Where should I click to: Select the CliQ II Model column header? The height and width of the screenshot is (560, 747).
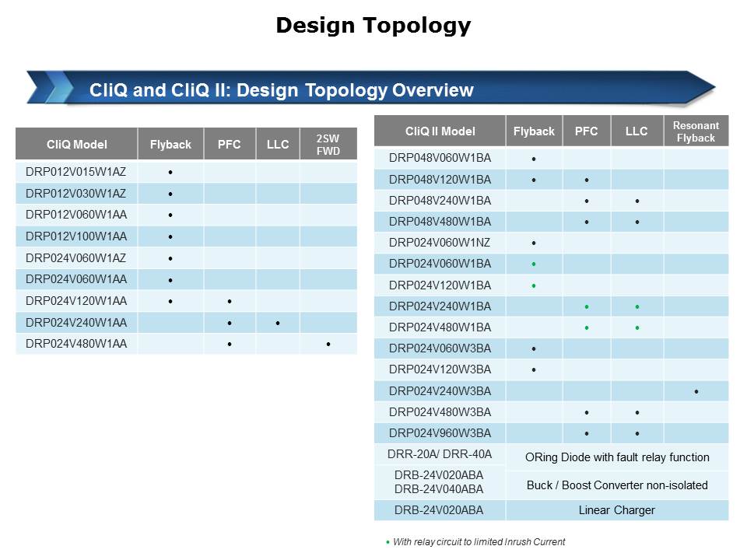[440, 131]
